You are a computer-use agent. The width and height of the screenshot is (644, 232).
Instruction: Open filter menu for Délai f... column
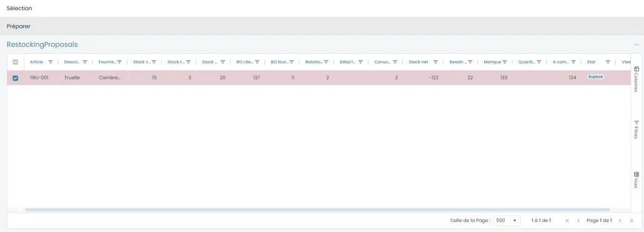click(360, 62)
